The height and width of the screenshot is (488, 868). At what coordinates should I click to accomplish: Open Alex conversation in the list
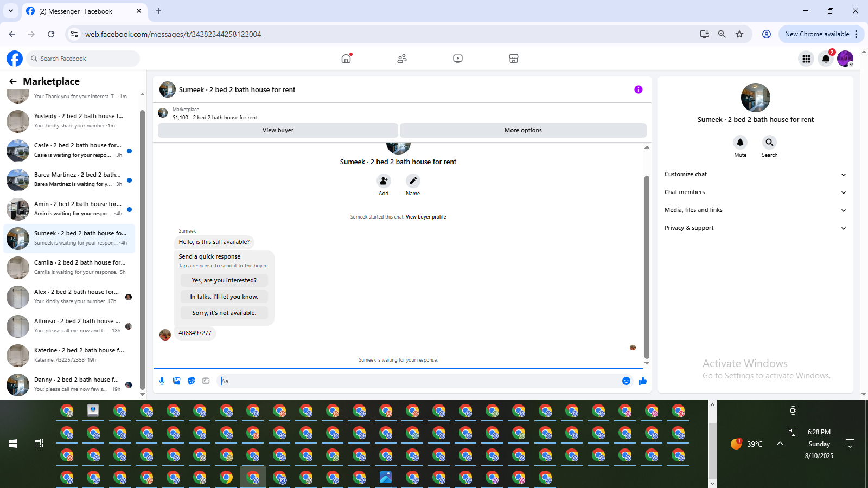tap(69, 297)
